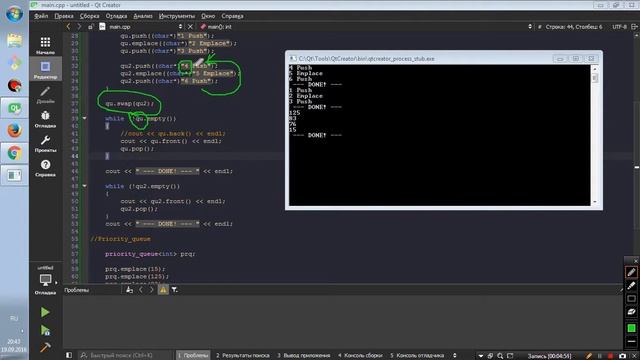Open the kit selector monitor icon
The height and width of the screenshot is (360, 640).
(45, 280)
